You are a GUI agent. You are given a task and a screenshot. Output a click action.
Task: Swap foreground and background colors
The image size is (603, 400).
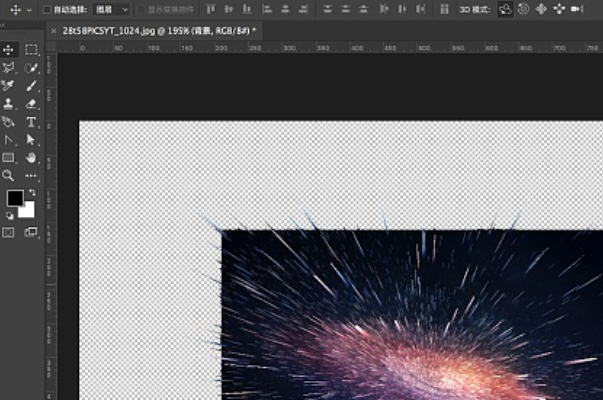tap(32, 192)
